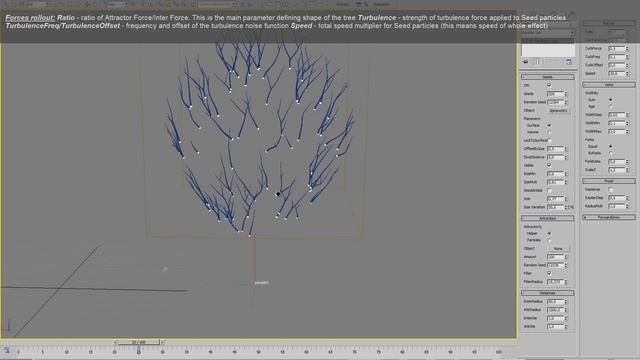
Task: Select Helper attractors radio button
Action: pos(549,233)
